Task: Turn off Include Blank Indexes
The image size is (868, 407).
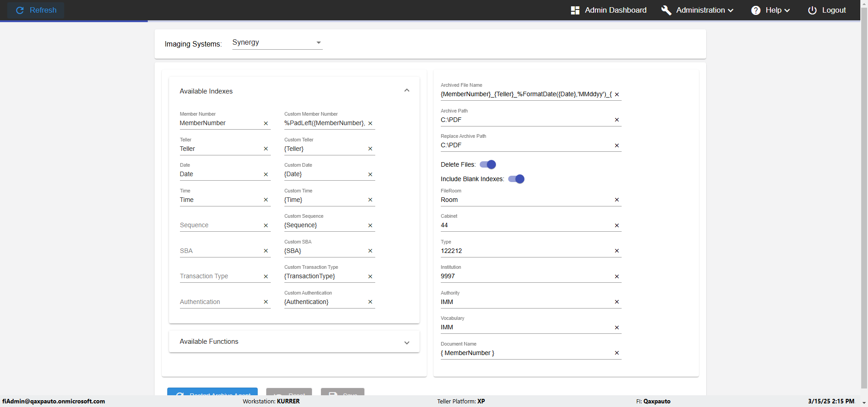Action: [x=516, y=179]
